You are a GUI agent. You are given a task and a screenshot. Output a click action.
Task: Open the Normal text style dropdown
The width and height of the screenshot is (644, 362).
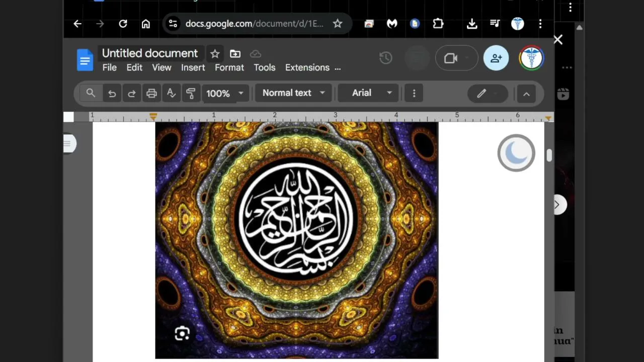294,93
